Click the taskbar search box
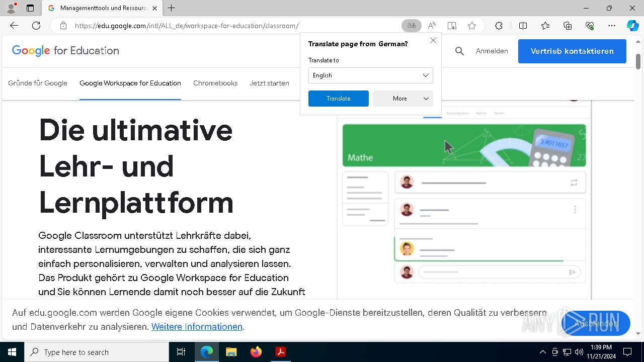The width and height of the screenshot is (644, 362). (x=97, y=352)
